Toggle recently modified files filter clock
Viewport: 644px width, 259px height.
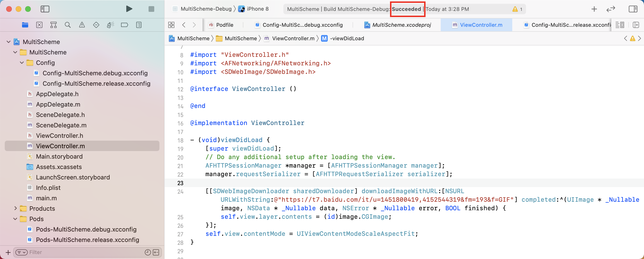pos(148,252)
